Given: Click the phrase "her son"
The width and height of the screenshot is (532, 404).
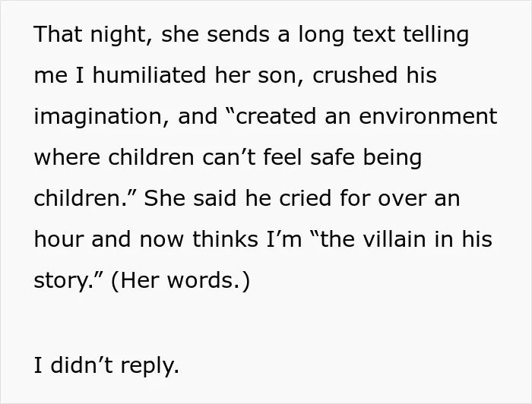Looking at the screenshot, I should click(257, 75).
